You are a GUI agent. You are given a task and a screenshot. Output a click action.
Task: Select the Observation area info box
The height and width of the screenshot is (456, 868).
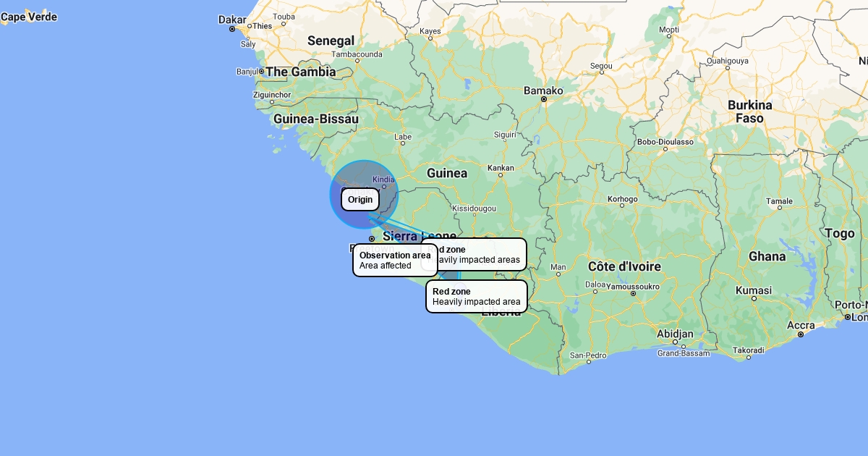click(x=395, y=261)
